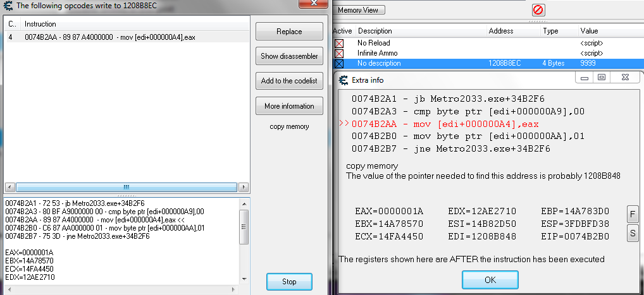Click Show disassembler button
This screenshot has height=295, width=644.
click(289, 56)
